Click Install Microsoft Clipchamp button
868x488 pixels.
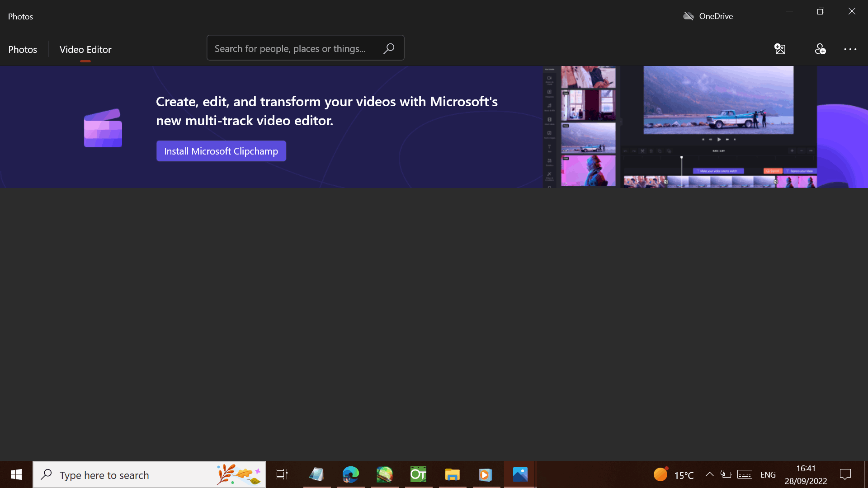pos(221,151)
